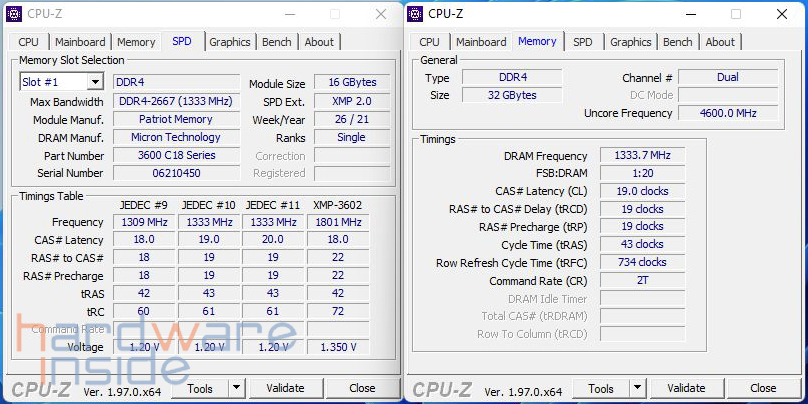Click the CPU-Z icon in the Memory window title bar

(x=416, y=13)
